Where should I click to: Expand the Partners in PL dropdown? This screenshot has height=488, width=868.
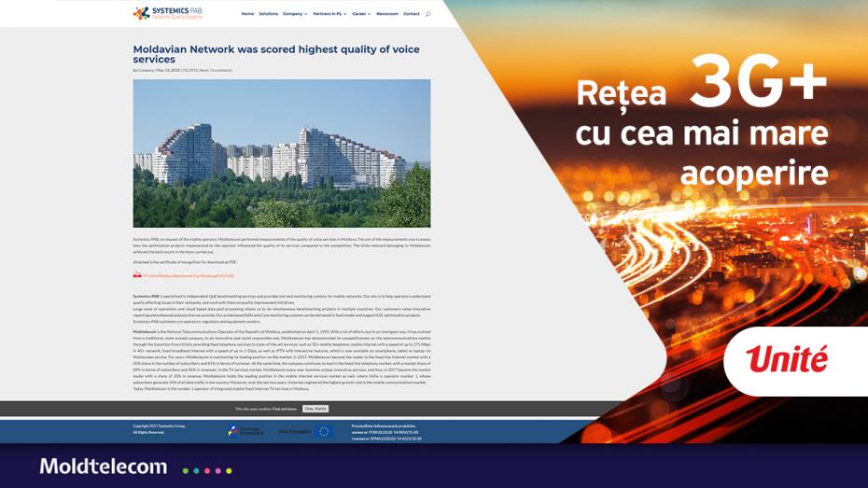point(329,14)
